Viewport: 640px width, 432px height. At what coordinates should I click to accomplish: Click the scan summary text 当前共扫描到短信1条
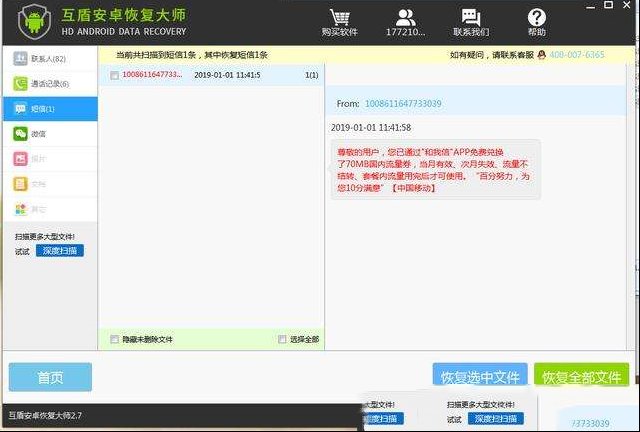coord(156,55)
